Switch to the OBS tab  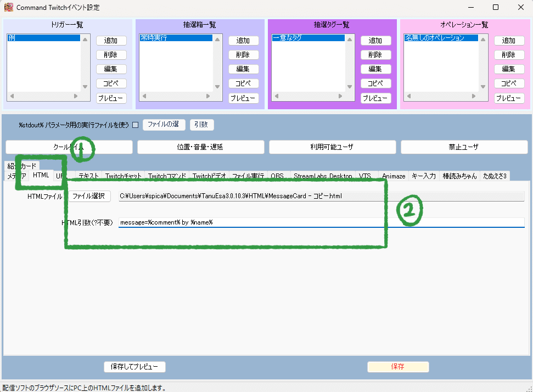tap(278, 176)
